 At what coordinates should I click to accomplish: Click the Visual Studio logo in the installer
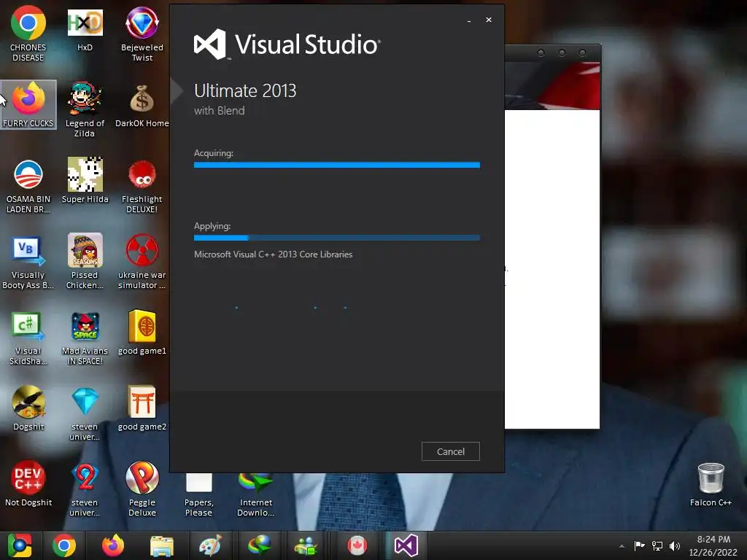pyautogui.click(x=287, y=44)
